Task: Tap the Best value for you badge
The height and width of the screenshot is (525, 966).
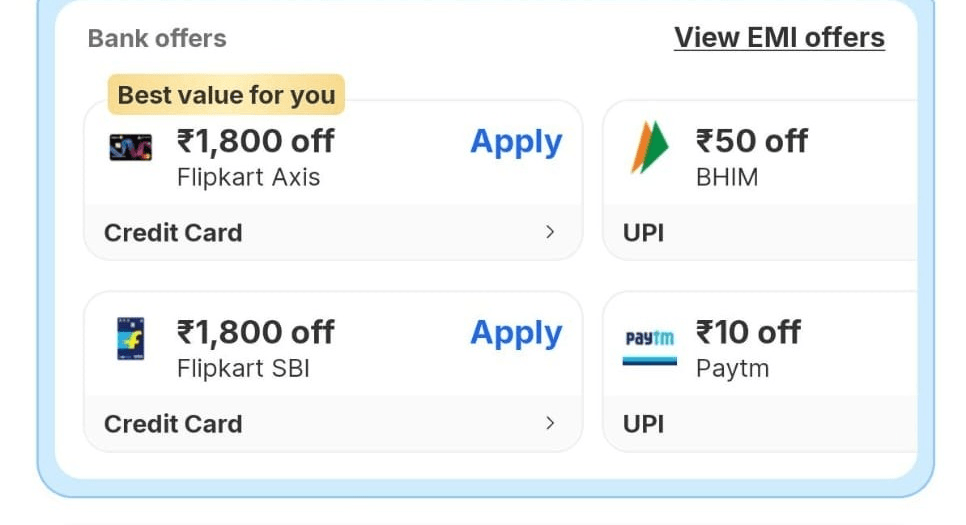Action: click(226, 95)
